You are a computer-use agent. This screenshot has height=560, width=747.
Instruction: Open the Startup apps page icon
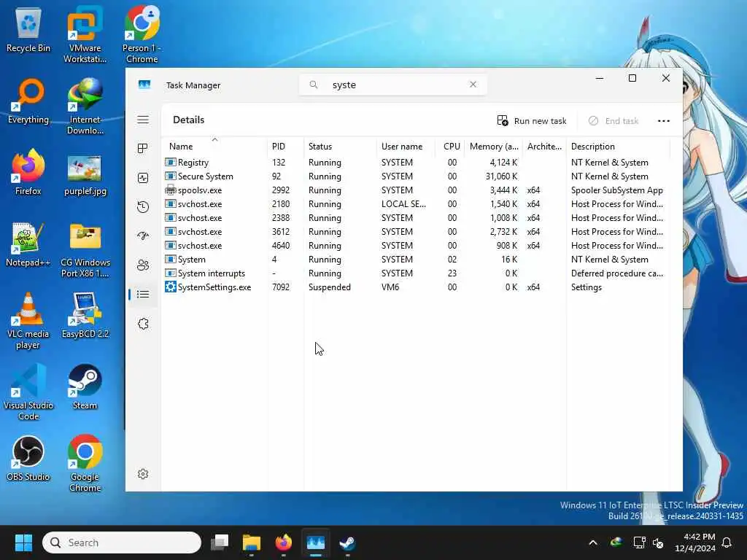pos(143,236)
